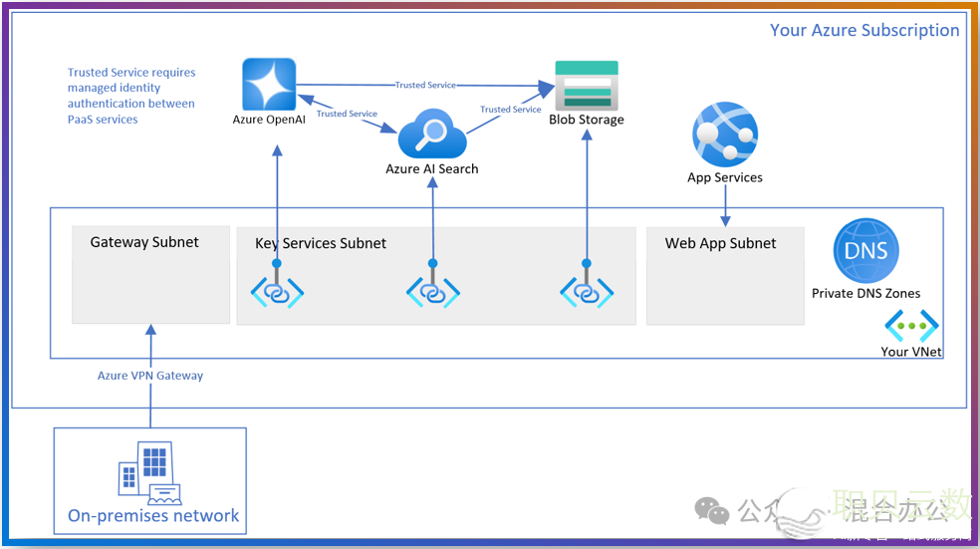The height and width of the screenshot is (549, 980).
Task: Click private endpoint icon below Azure OpenAI
Action: pyautogui.click(x=277, y=292)
